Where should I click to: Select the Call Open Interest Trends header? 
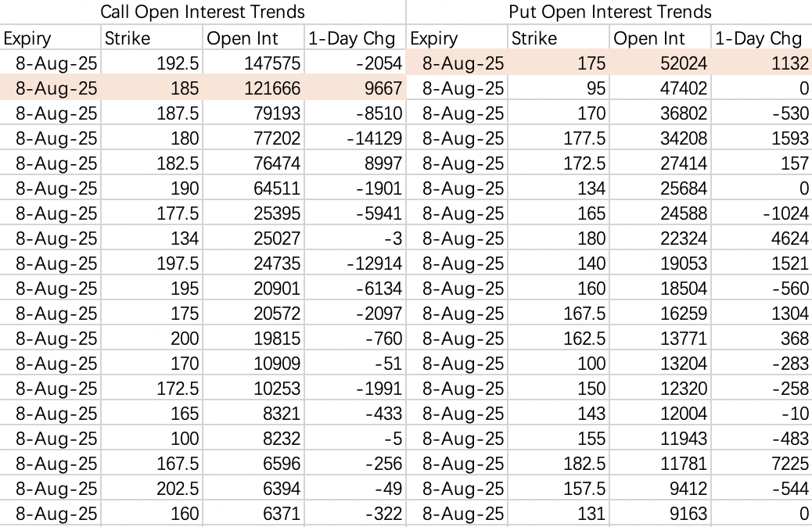(x=203, y=12)
